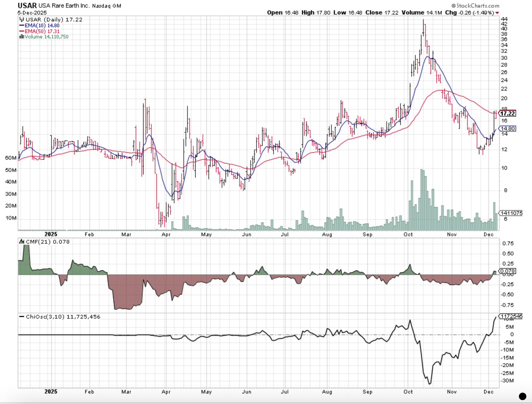
Task: Click the legend text 'EMA(10) 14.80'
Action: click(x=42, y=26)
